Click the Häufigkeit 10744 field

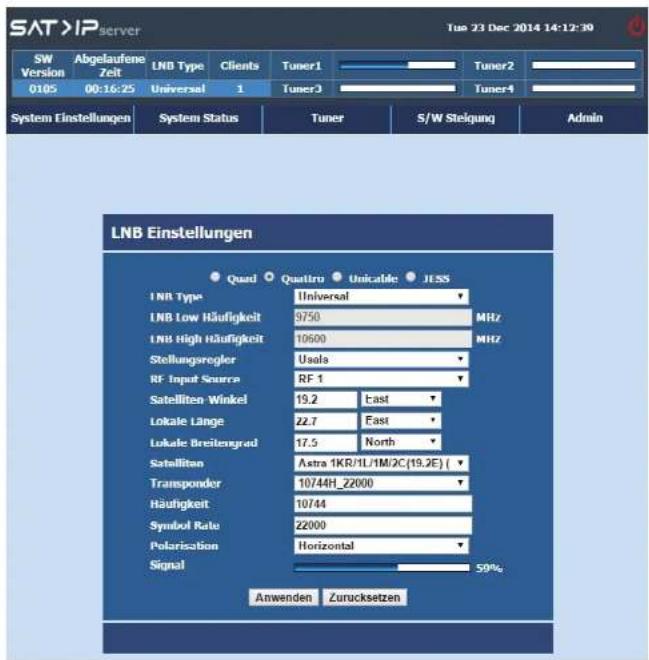[383, 504]
